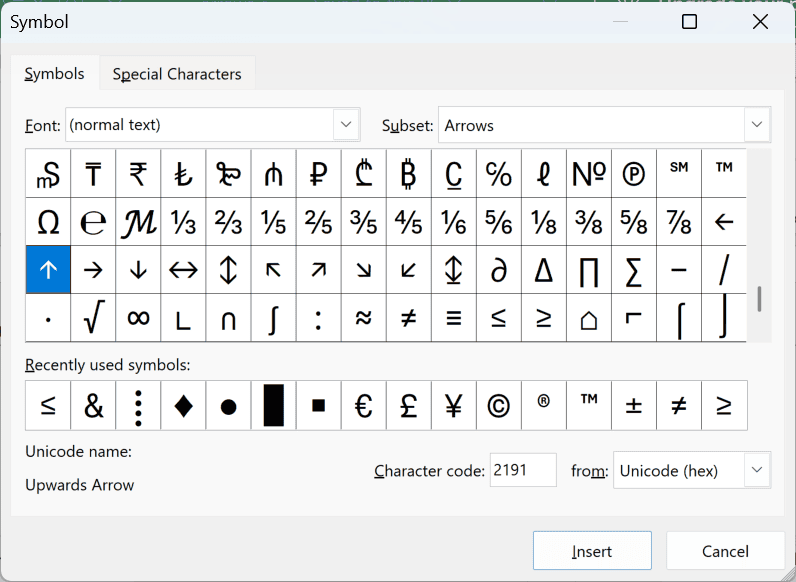Screen dimensions: 796x582
Task: Open the from Unicode (hex) dropdown
Action: pos(757,470)
